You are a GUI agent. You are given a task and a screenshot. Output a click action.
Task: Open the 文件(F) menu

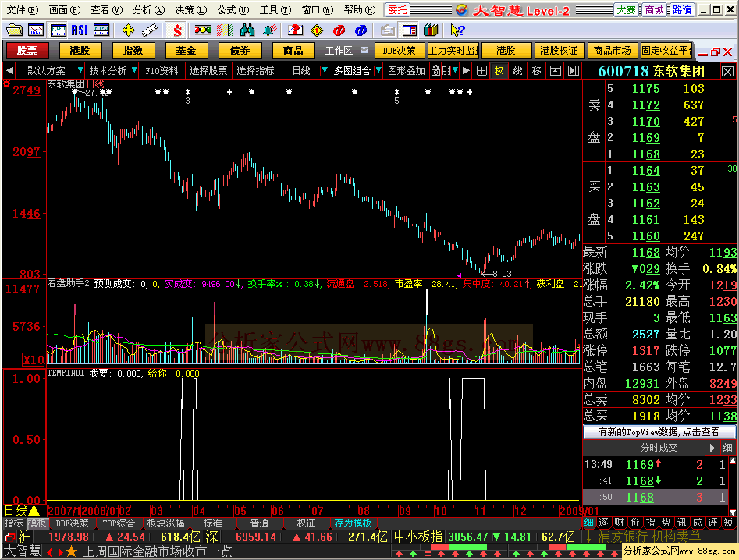point(22,10)
